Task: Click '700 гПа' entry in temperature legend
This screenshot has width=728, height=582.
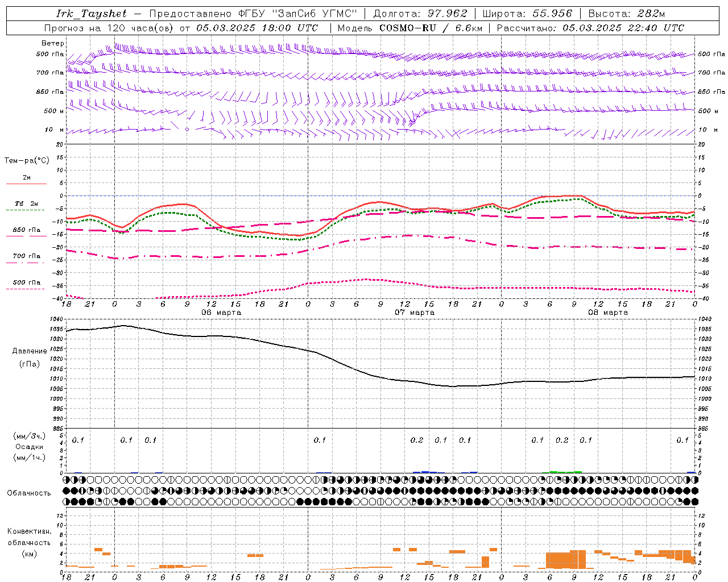Action: click(27, 256)
